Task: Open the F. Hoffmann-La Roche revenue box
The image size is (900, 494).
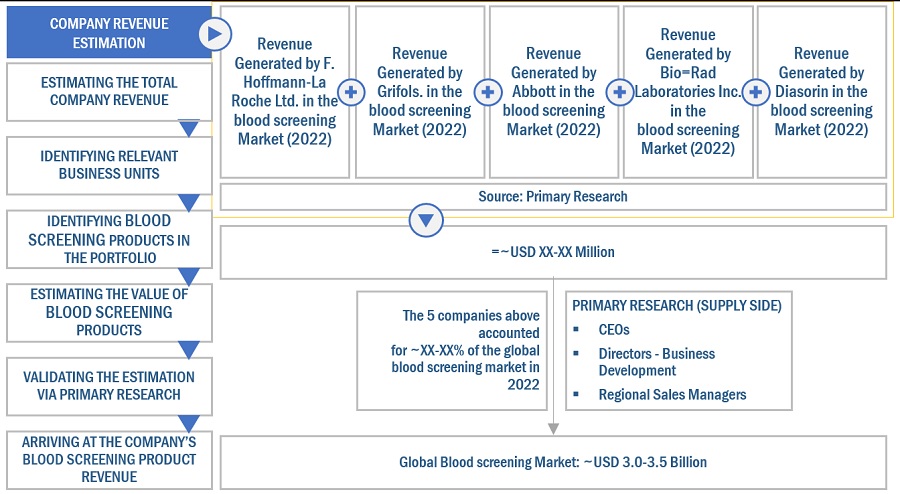Action: point(284,92)
